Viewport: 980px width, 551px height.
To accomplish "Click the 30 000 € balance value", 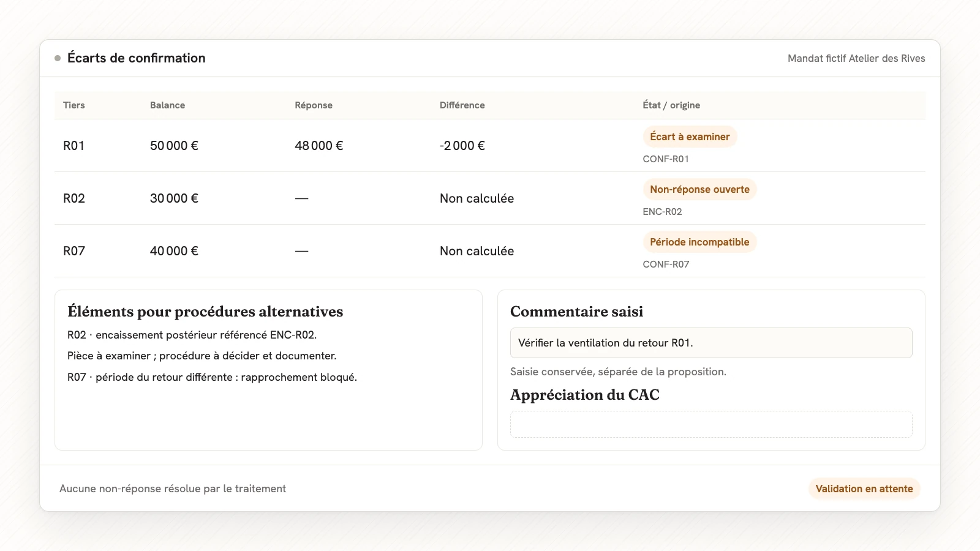I will [174, 198].
